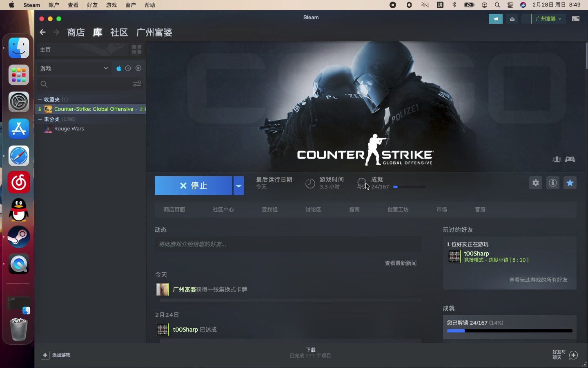Viewport: 588px width, 368px height.
Task: Click the Big Picture mode icon top right
Action: point(576,19)
